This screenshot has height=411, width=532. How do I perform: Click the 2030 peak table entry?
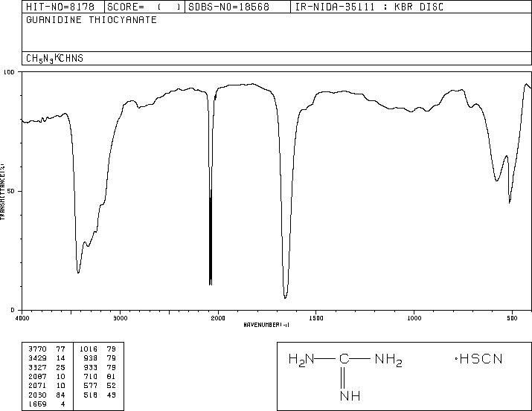click(37, 395)
